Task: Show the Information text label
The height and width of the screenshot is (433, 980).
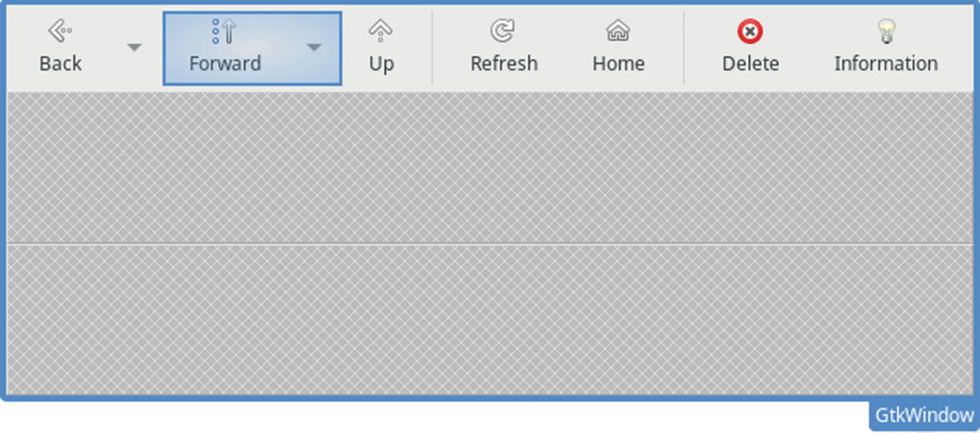Action: click(x=886, y=63)
